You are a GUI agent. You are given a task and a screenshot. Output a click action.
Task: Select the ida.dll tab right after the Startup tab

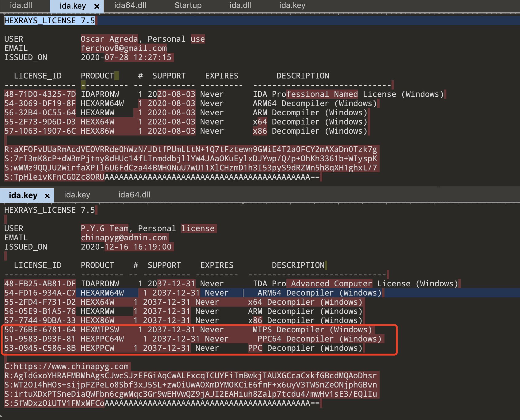pos(240,6)
